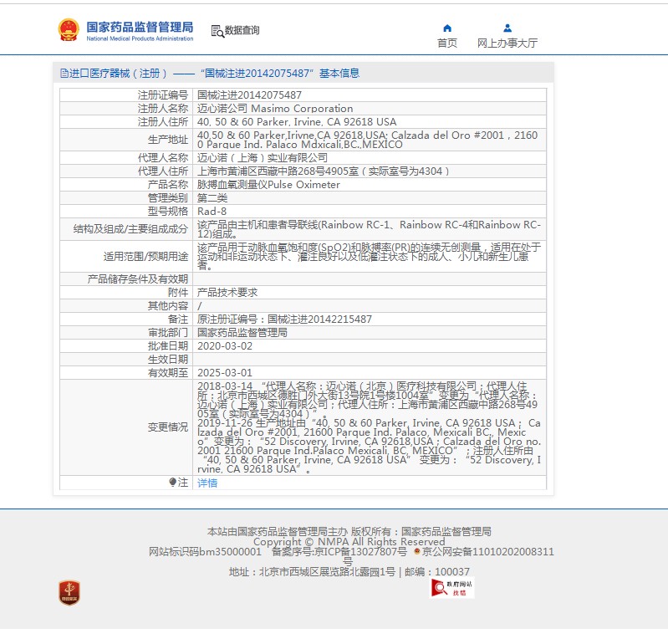The height and width of the screenshot is (644, 668).
Task: Click the lightbulb icon beside 注
Action: 172,482
